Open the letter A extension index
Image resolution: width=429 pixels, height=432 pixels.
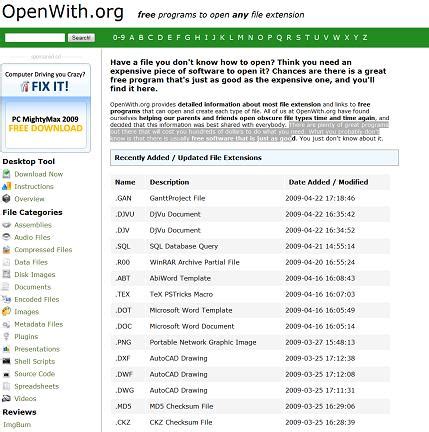coord(132,37)
